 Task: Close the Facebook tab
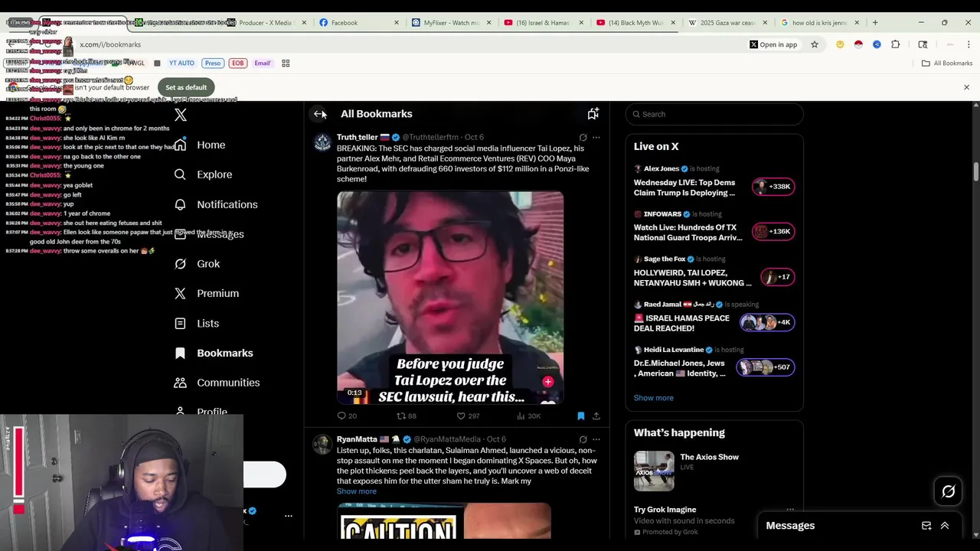[x=396, y=23]
